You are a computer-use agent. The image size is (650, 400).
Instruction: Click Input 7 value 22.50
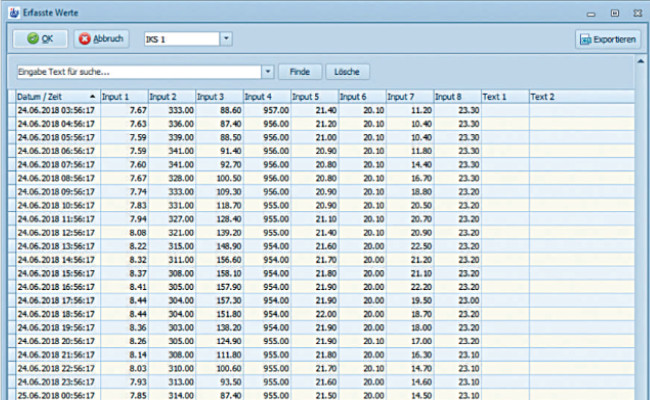[421, 246]
